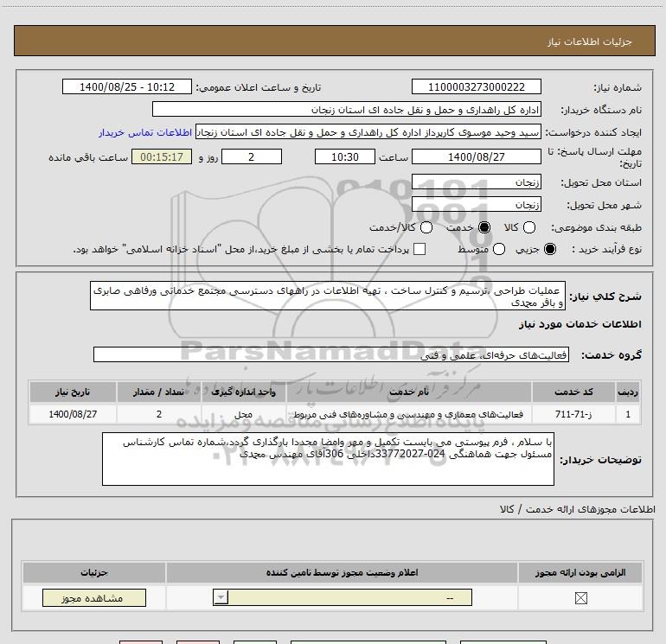This screenshot has height=644, width=666.
Task: Click the deadline time field 10:30
Action: point(345,156)
